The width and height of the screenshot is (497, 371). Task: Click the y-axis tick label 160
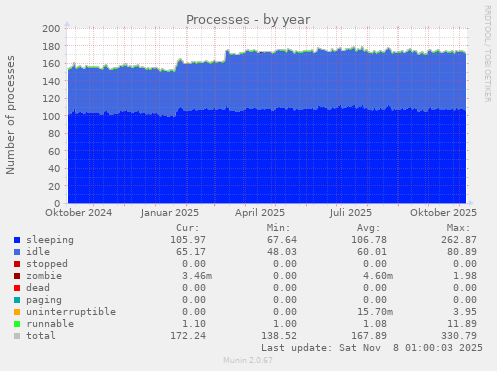point(51,63)
